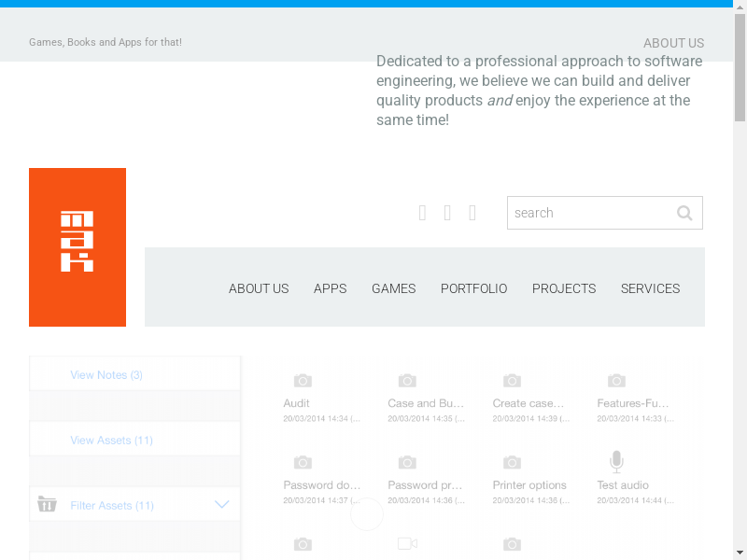Click the first social icon left of search

coord(422,213)
